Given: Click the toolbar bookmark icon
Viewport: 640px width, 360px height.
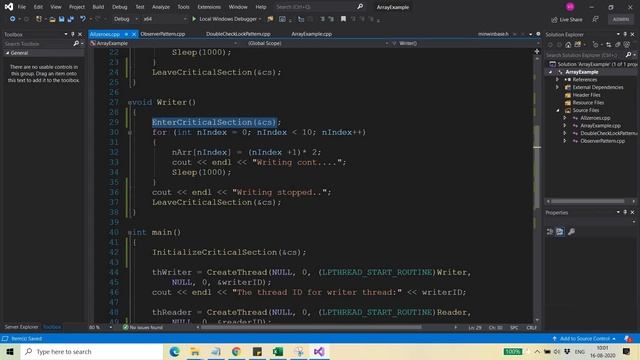Looking at the screenshot, I should coord(343,19).
